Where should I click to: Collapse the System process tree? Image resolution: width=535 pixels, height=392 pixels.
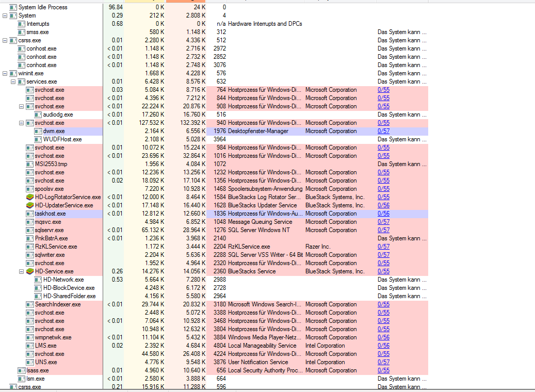(5, 15)
